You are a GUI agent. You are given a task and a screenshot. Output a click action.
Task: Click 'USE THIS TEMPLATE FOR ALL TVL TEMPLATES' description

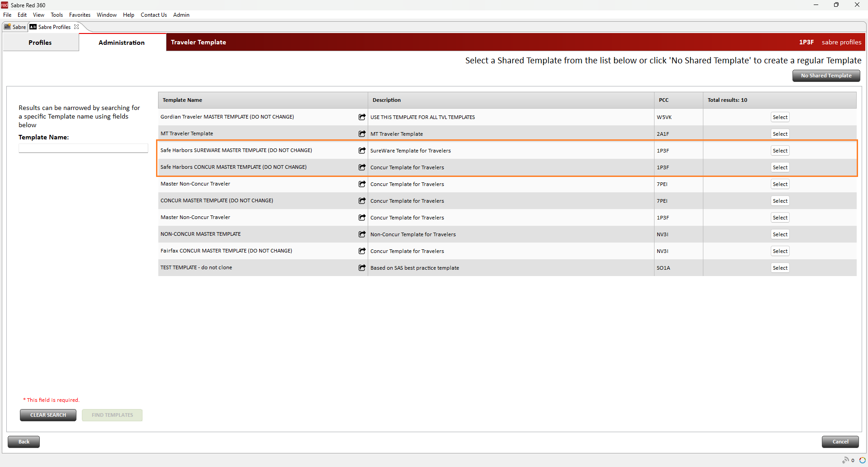pyautogui.click(x=422, y=117)
